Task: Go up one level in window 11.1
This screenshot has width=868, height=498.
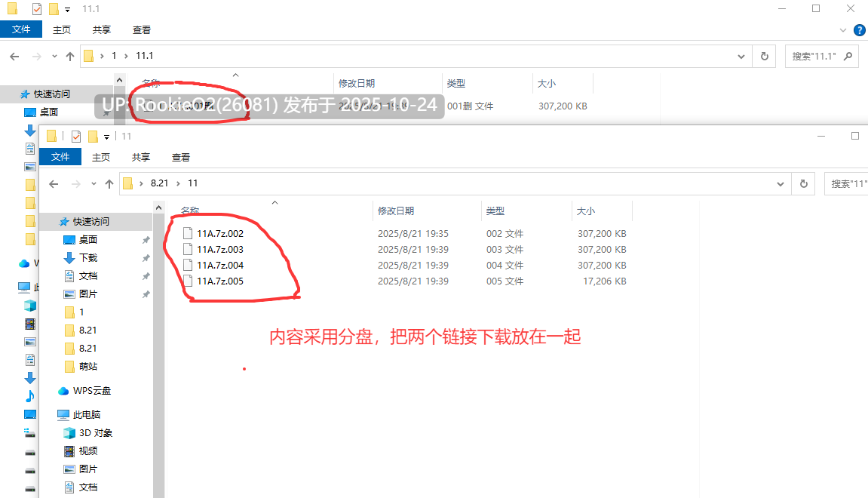Action: pos(69,57)
